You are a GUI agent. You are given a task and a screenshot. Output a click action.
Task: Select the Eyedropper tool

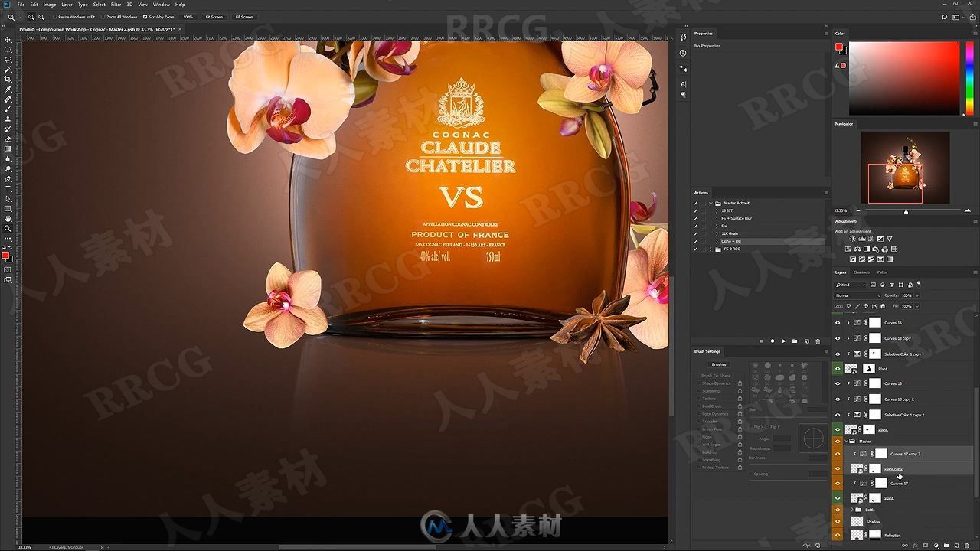coord(8,90)
